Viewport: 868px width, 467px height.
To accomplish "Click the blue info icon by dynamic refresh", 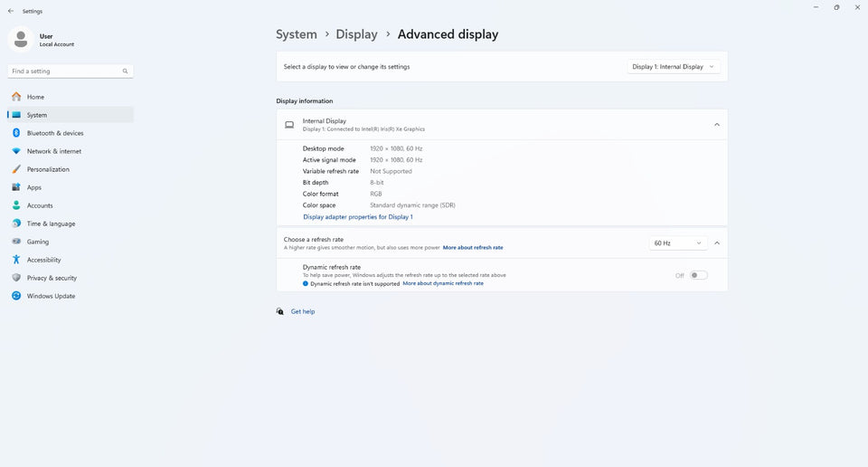I will click(305, 283).
